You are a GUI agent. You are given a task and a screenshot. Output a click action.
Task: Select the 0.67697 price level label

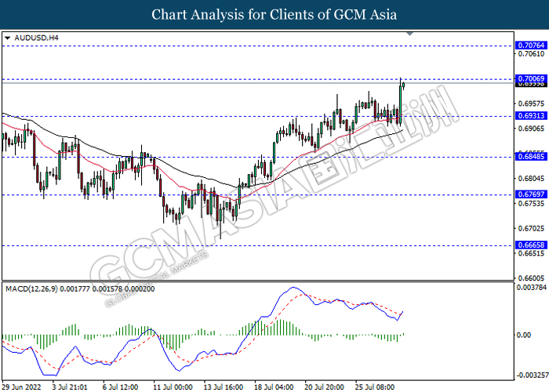click(x=531, y=194)
